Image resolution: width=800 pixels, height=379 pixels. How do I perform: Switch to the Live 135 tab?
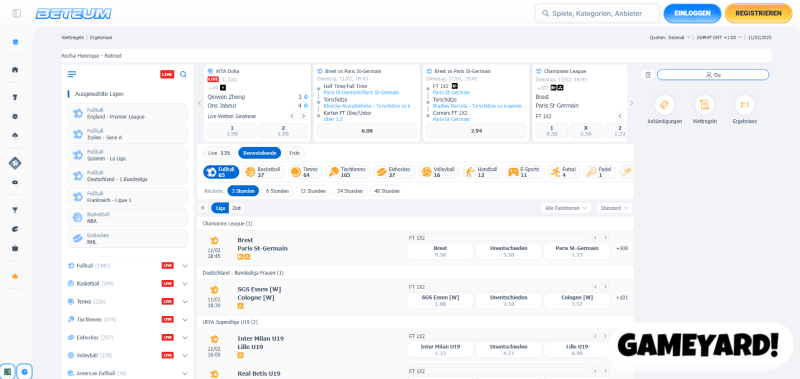coord(219,153)
